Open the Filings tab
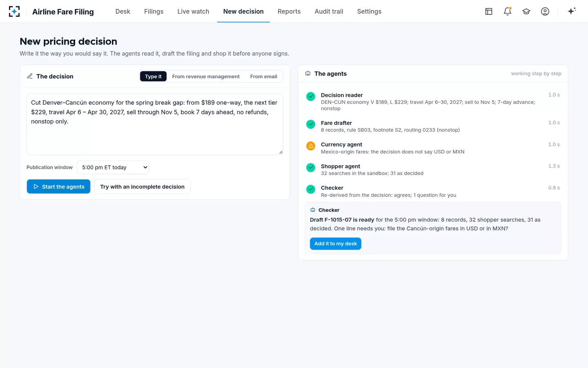The height and width of the screenshot is (368, 588). [154, 11]
